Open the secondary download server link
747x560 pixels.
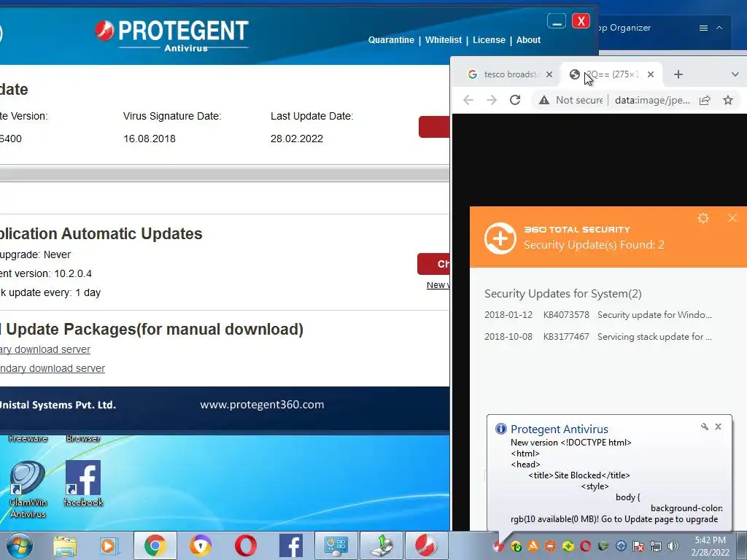click(x=53, y=368)
